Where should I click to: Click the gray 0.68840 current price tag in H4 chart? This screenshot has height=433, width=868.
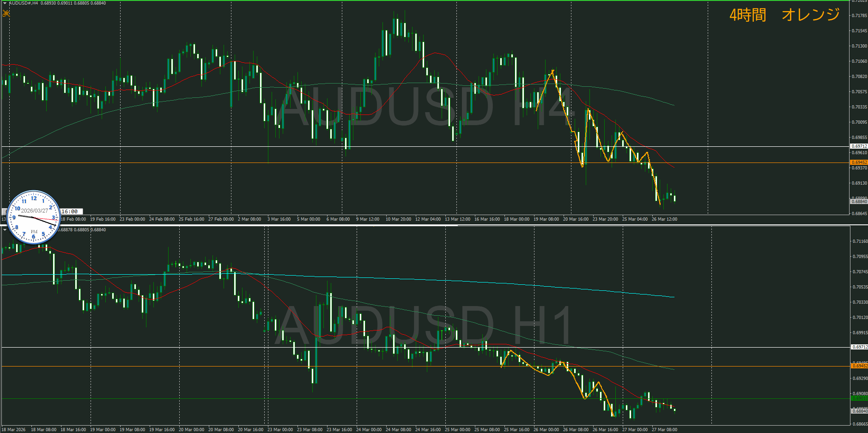pos(859,202)
